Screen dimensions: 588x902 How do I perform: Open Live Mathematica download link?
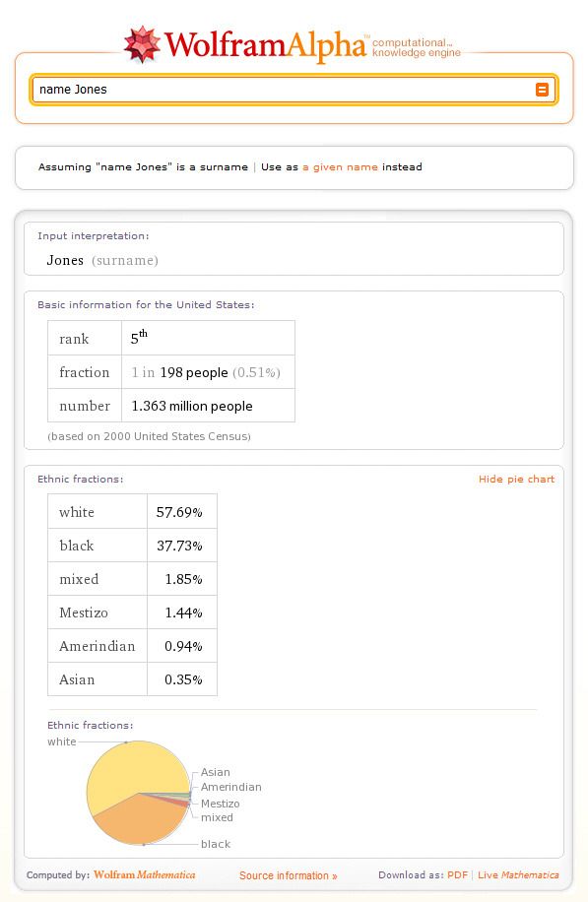click(518, 874)
